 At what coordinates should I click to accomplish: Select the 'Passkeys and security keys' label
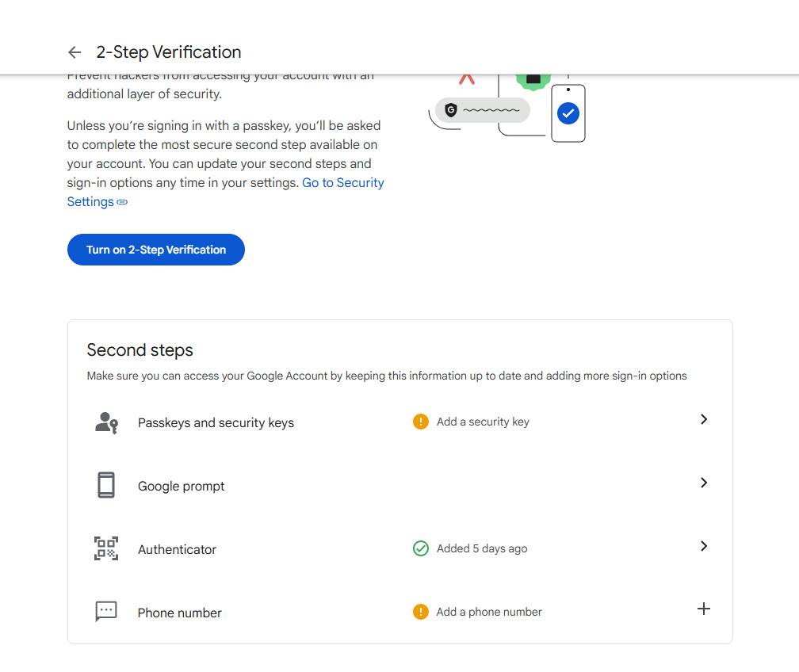(216, 423)
